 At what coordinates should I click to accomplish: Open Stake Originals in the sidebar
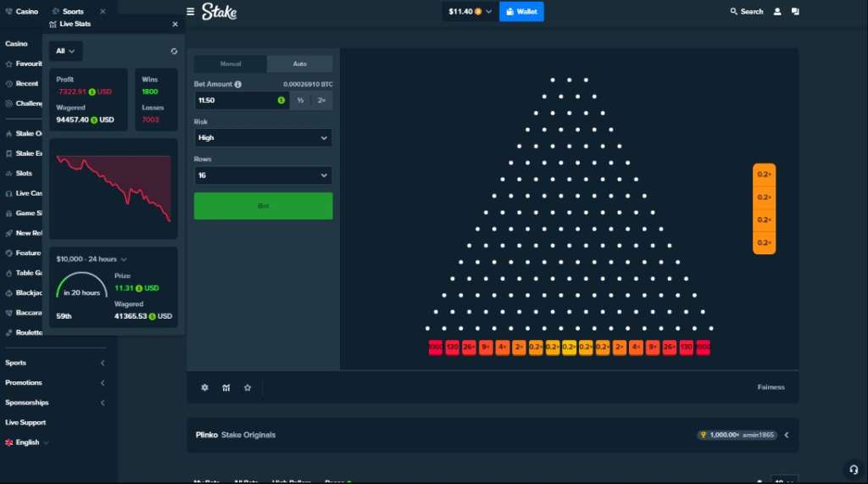tap(23, 133)
